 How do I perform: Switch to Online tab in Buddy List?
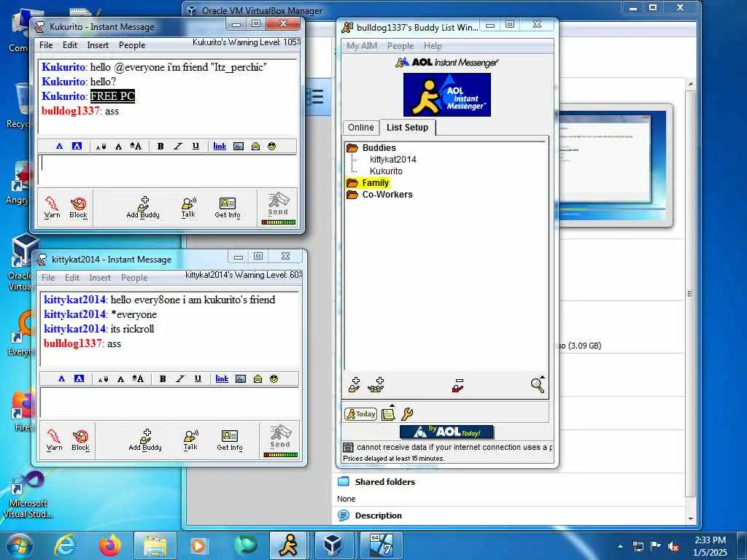point(360,128)
